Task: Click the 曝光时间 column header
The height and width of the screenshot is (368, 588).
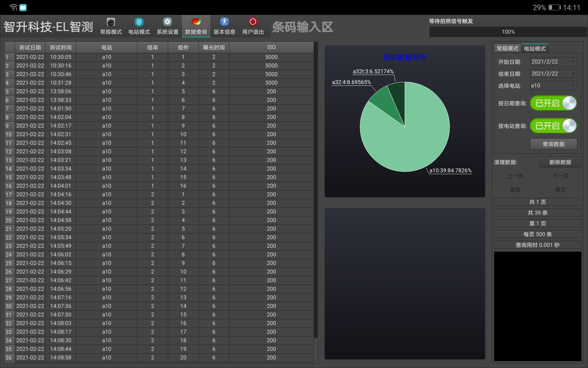Action: point(214,48)
